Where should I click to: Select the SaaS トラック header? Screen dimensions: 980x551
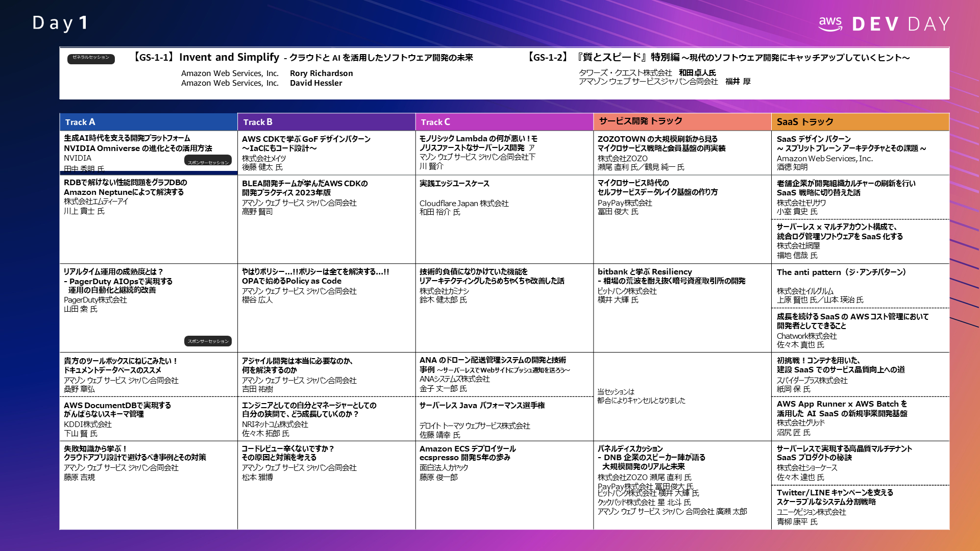(x=861, y=122)
